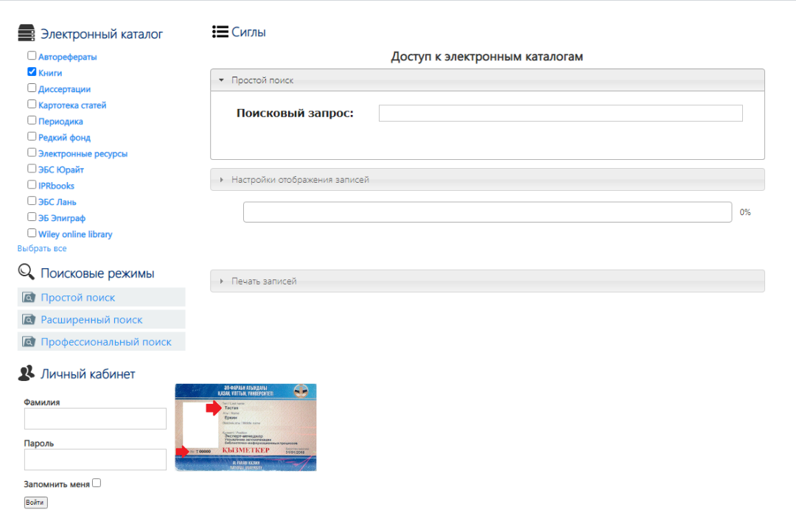796x532 pixels.
Task: Click the icon beside Простой поиск mode
Action: pyautogui.click(x=29, y=298)
